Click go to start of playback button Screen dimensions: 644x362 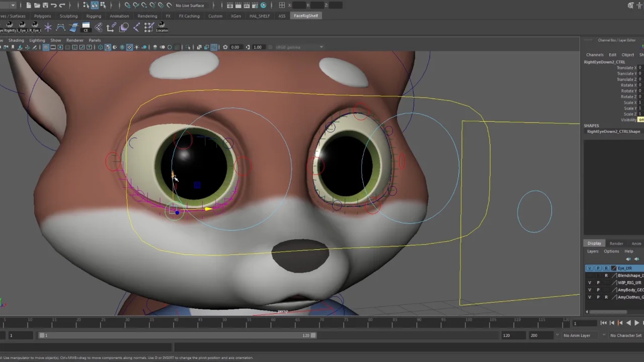[604, 323]
